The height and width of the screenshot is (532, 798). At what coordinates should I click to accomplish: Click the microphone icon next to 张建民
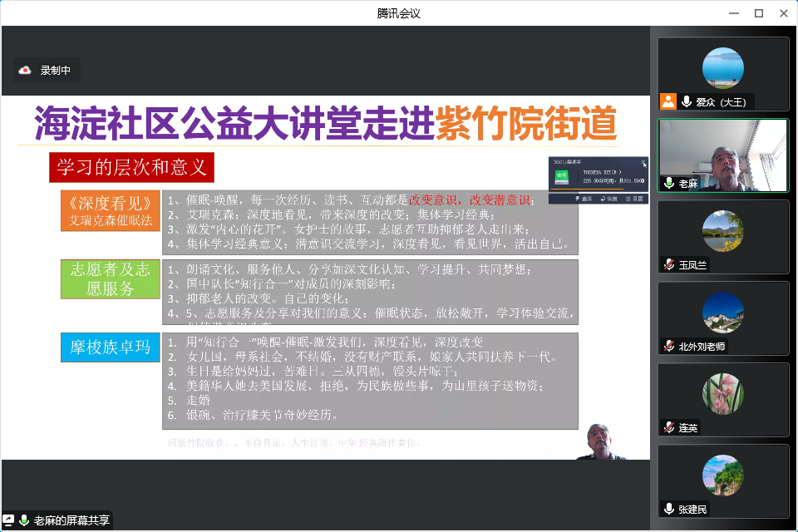pos(668,509)
